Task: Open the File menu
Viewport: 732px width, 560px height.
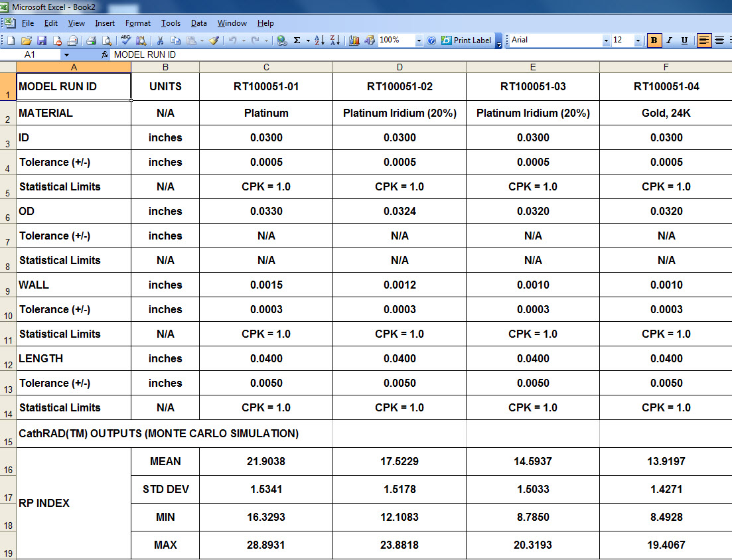Action: coord(28,23)
